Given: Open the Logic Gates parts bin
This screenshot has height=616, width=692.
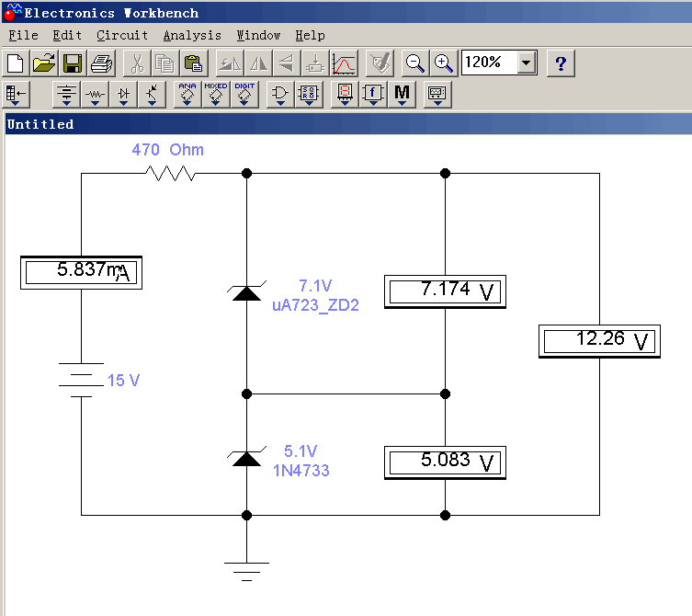Looking at the screenshot, I should pyautogui.click(x=279, y=94).
